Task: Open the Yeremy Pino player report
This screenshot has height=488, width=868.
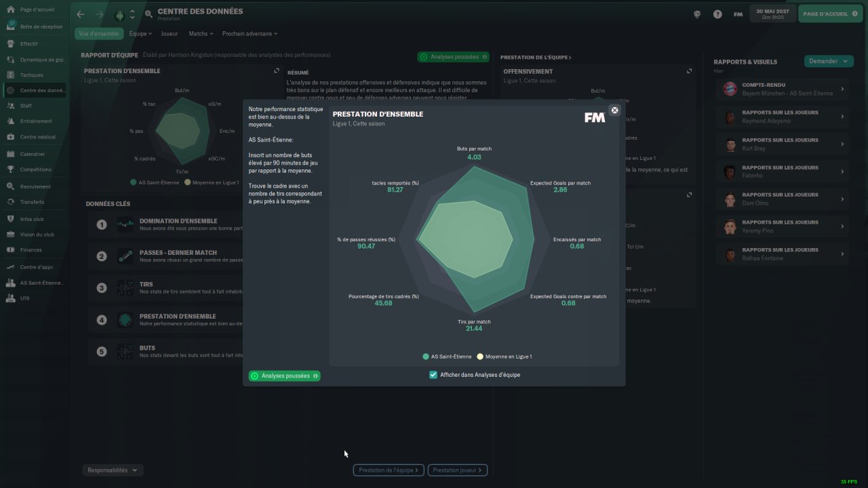Action: click(x=783, y=226)
